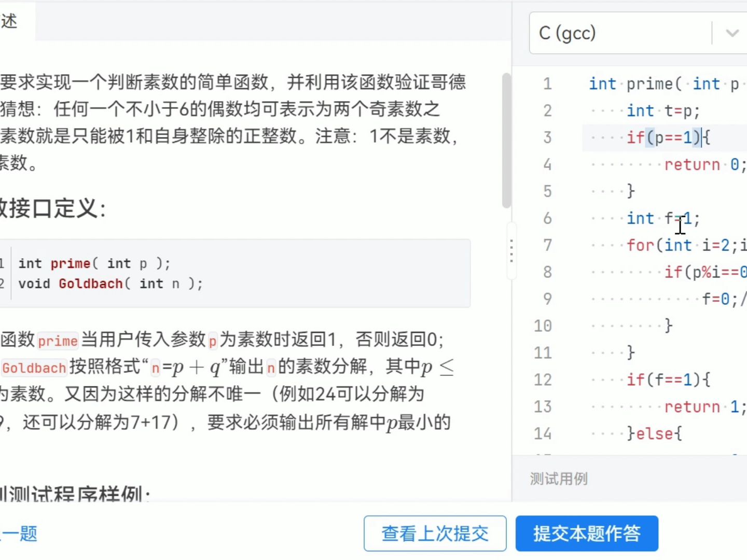The image size is (747, 560).
Task: Click the problem description panel scrollbar
Action: pyautogui.click(x=506, y=140)
